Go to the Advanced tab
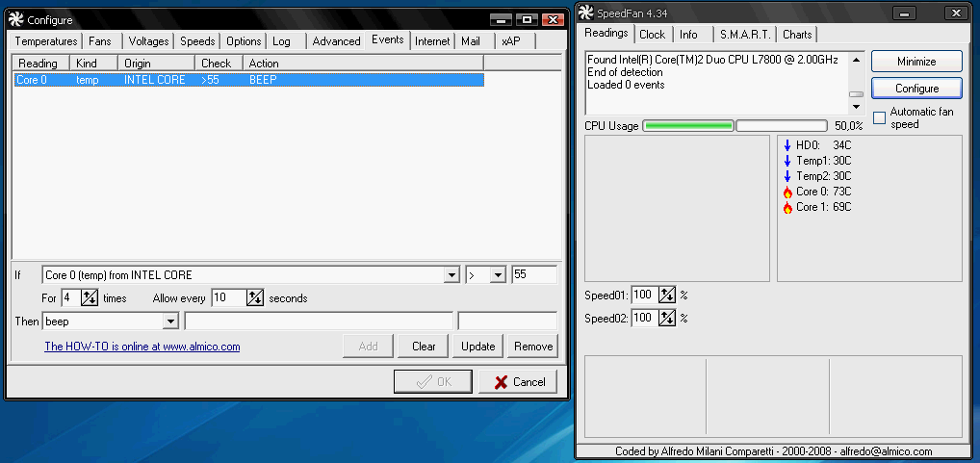 (x=336, y=41)
